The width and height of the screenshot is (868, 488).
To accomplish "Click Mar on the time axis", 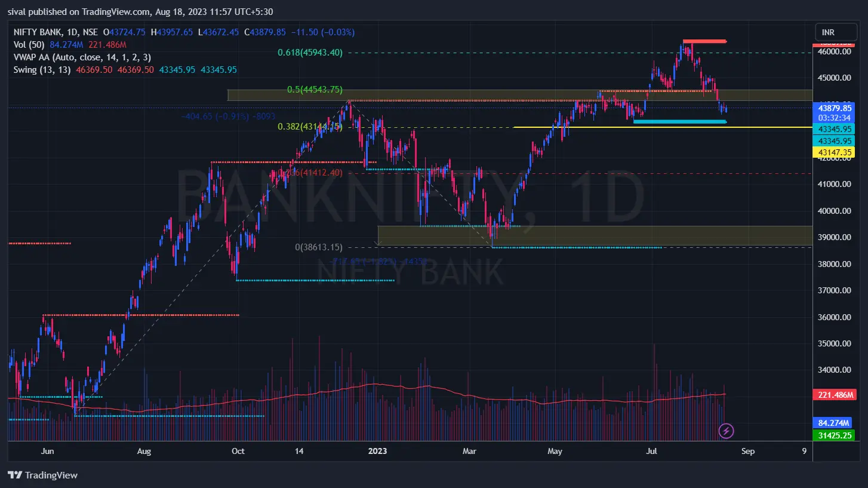I will point(469,452).
